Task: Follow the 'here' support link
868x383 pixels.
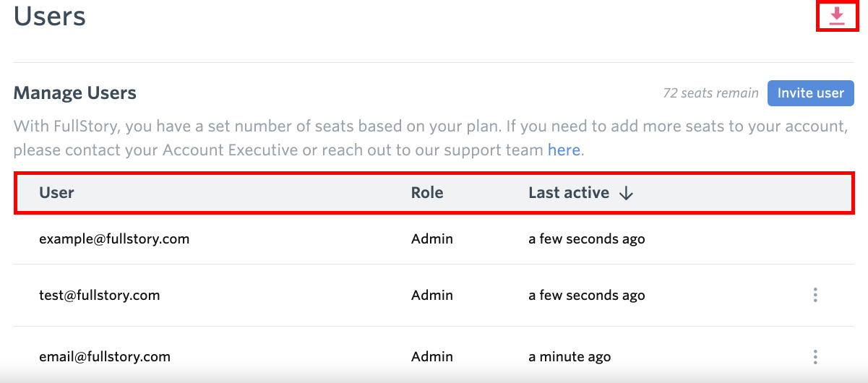Action: 564,150
